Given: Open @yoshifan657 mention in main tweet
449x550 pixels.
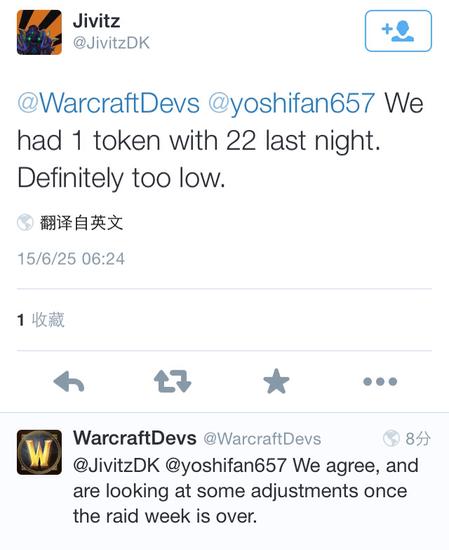Looking at the screenshot, I should click(291, 103).
